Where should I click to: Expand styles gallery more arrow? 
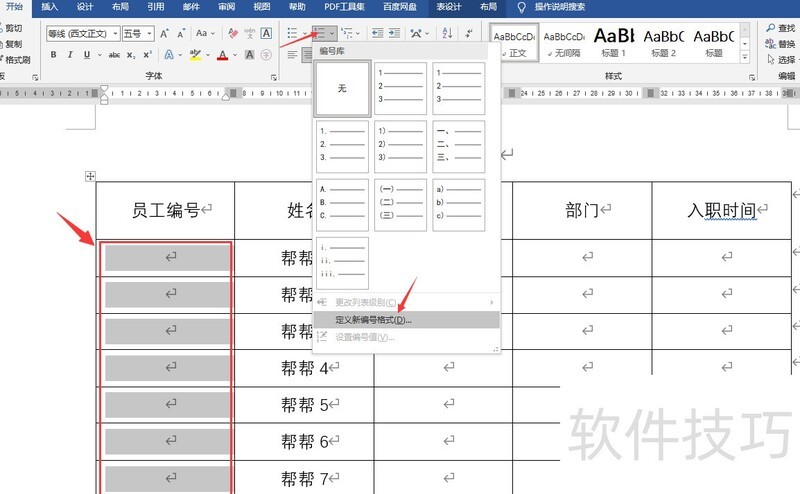[x=745, y=58]
